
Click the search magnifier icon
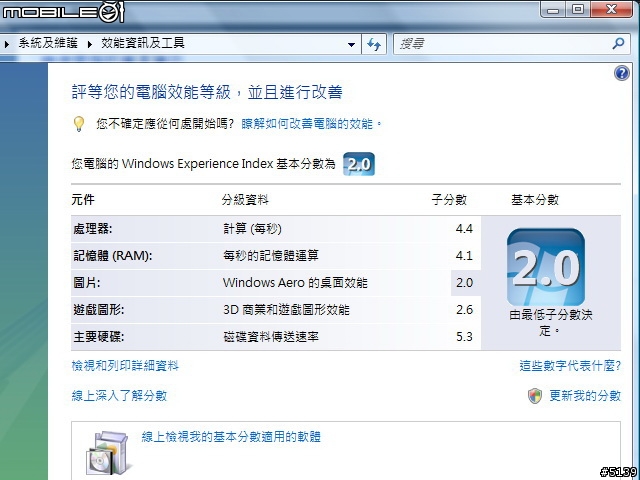pyautogui.click(x=619, y=43)
